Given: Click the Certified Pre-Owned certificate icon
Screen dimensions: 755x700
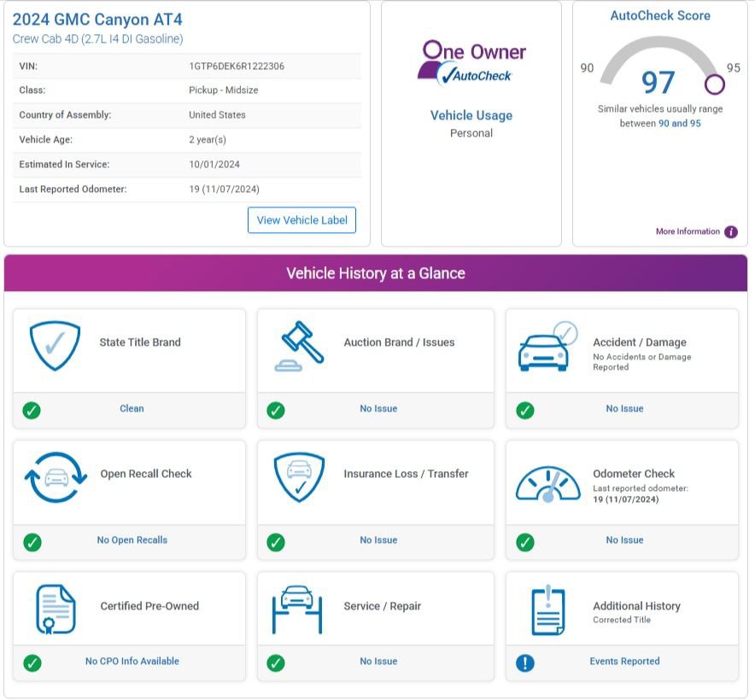Looking at the screenshot, I should (56, 609).
